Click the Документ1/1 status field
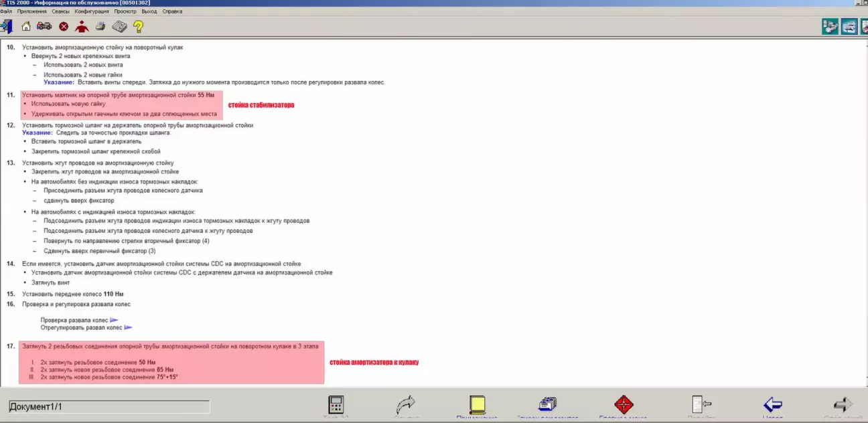868x423 pixels. point(109,407)
